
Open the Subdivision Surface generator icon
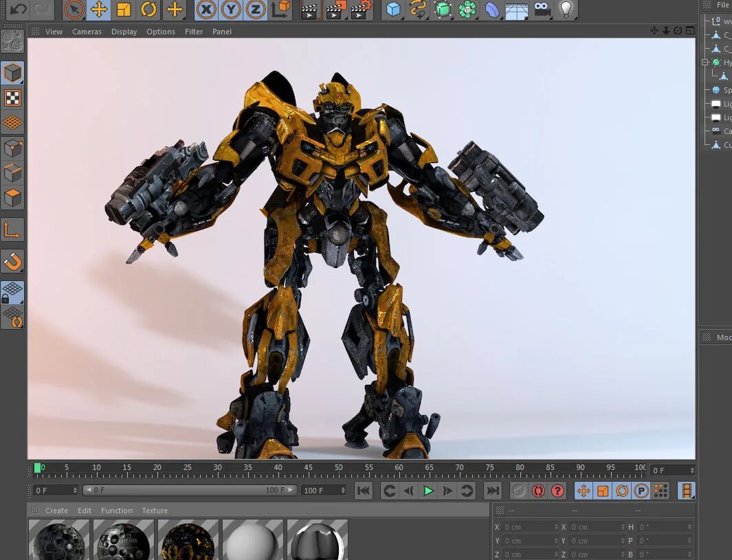443,10
